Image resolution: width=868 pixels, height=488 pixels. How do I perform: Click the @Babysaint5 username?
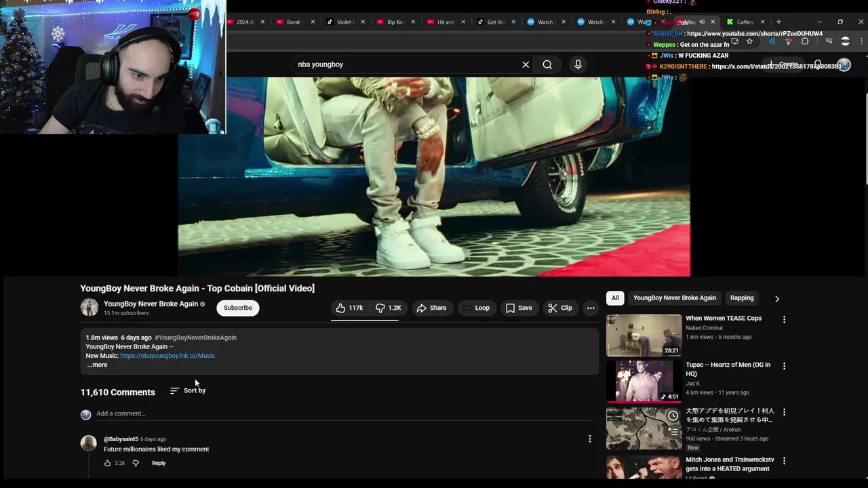(x=121, y=439)
